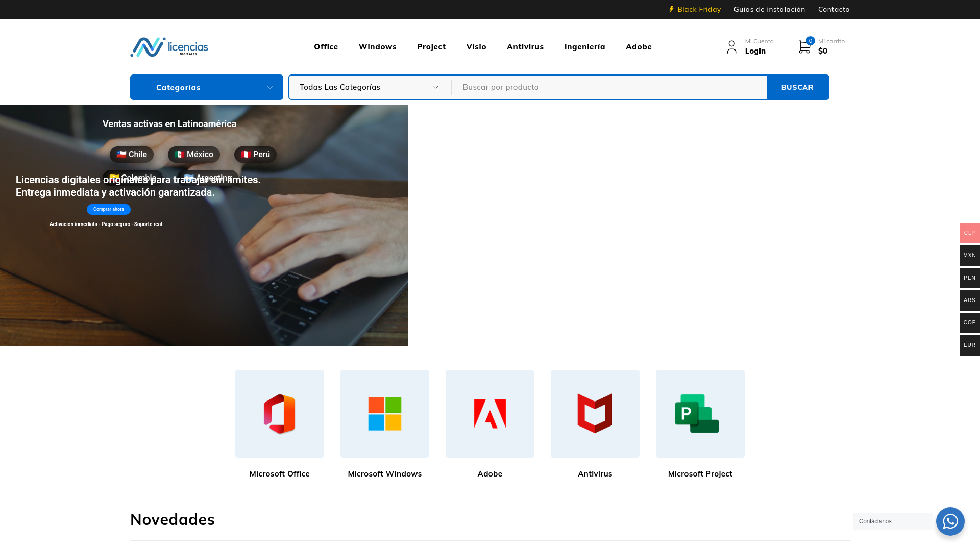The height and width of the screenshot is (551, 980).
Task: Click the Black Friday link
Action: (695, 9)
